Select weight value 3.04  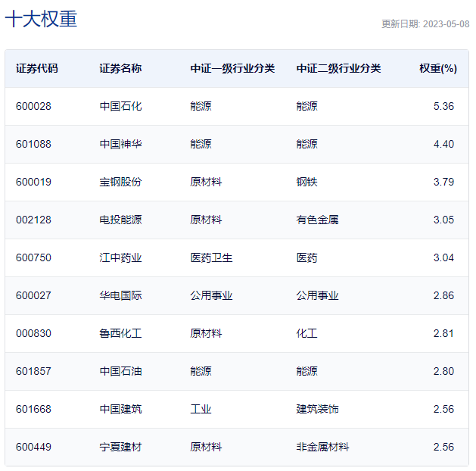click(x=443, y=257)
